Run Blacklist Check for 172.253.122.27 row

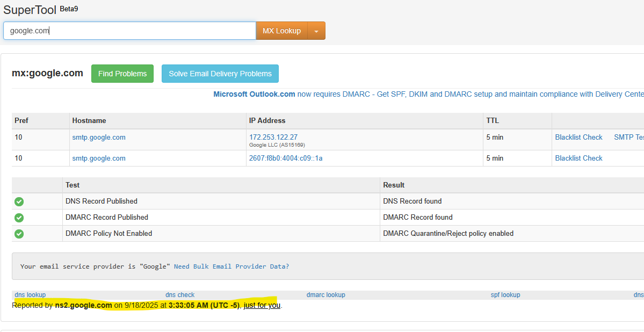578,137
